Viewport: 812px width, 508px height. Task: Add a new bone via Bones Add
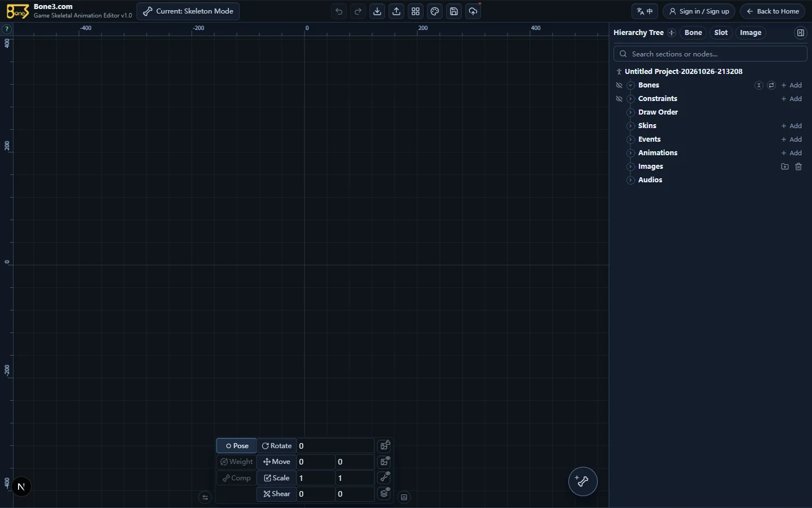click(x=792, y=85)
